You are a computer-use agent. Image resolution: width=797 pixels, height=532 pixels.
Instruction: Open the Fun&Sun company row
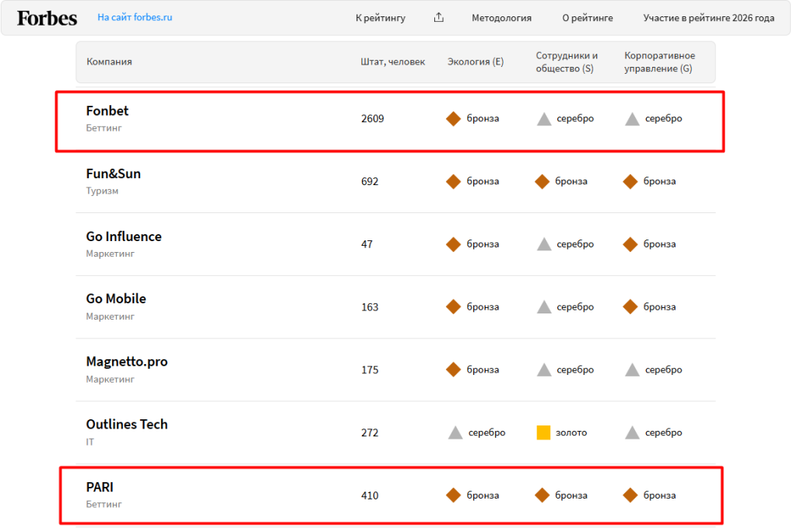click(x=395, y=181)
